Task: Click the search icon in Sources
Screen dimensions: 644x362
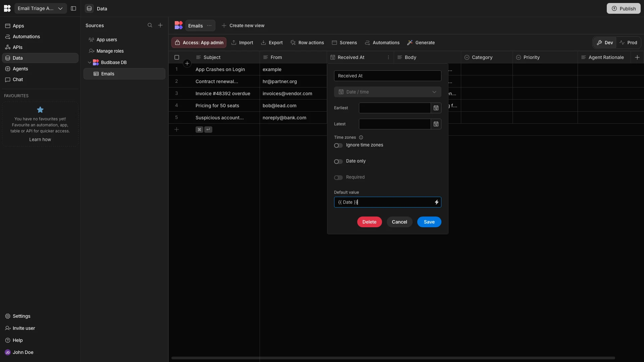Action: click(x=150, y=25)
